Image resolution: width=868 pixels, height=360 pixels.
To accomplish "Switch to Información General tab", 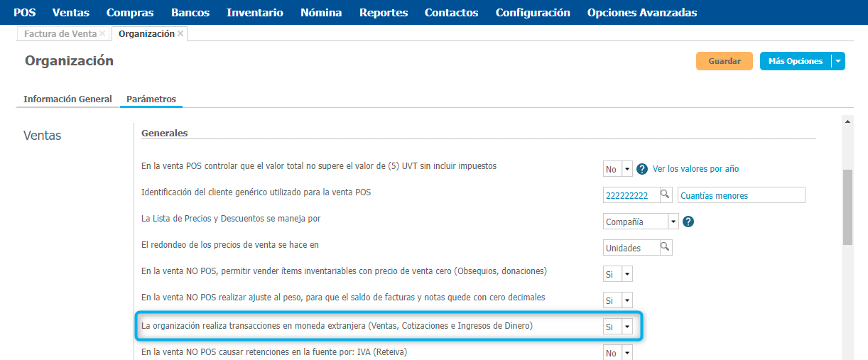I will (67, 99).
